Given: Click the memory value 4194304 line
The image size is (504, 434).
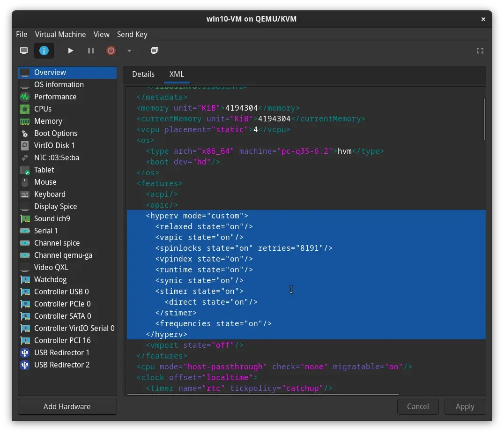Looking at the screenshot, I should (218, 108).
